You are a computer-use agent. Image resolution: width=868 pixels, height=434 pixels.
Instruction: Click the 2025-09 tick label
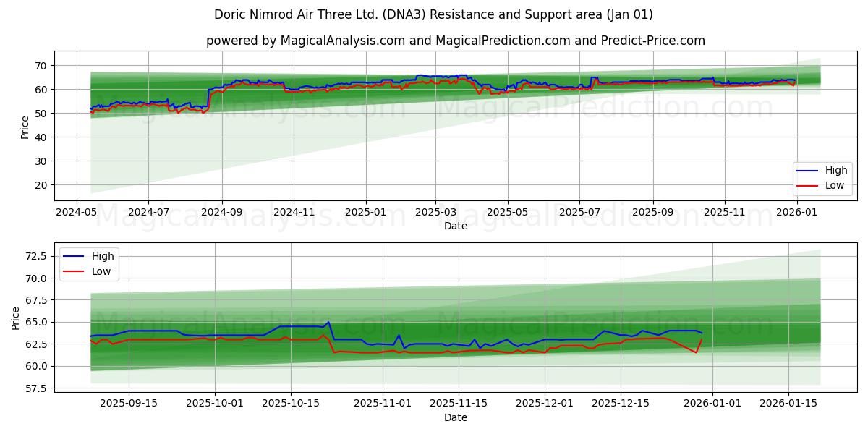click(x=653, y=212)
